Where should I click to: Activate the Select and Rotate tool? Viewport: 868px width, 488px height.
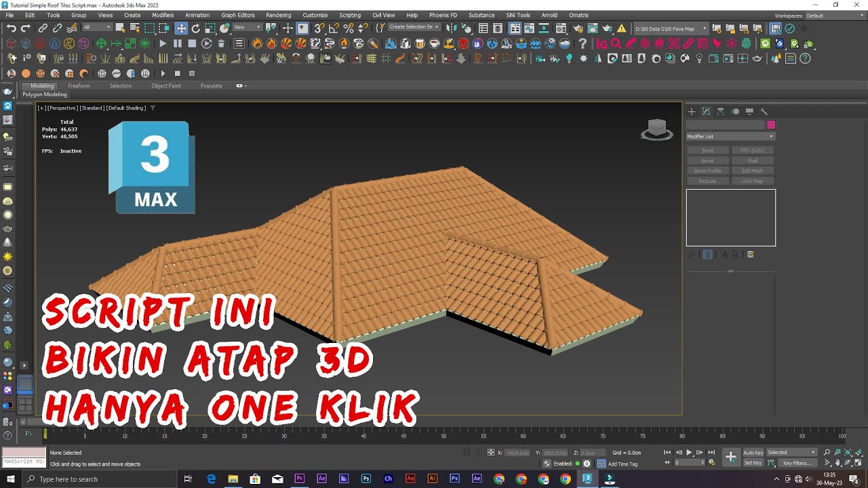(x=196, y=28)
